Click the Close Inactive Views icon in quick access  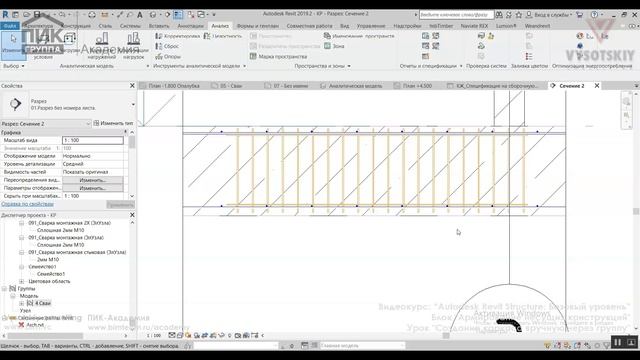[x=191, y=15]
